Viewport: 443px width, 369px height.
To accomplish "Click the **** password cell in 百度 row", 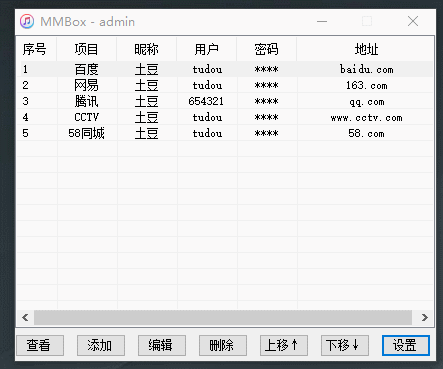I will (x=267, y=69).
